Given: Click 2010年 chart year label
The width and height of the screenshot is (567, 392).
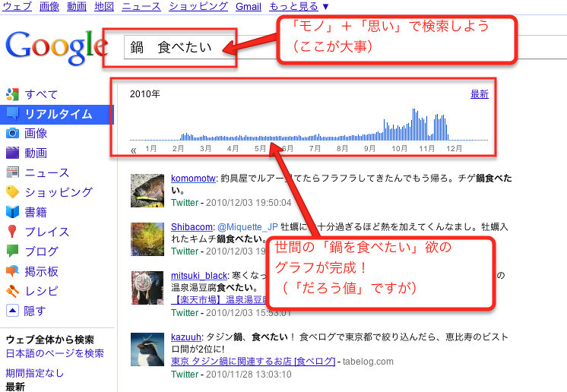Looking at the screenshot, I should coord(145,94).
